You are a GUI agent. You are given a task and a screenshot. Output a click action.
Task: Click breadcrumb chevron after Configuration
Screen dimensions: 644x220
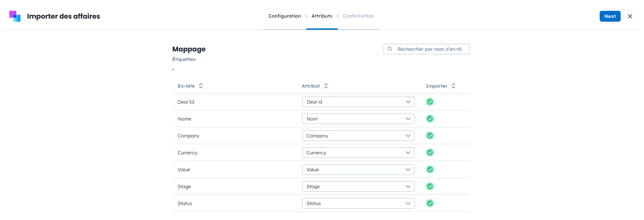point(306,16)
